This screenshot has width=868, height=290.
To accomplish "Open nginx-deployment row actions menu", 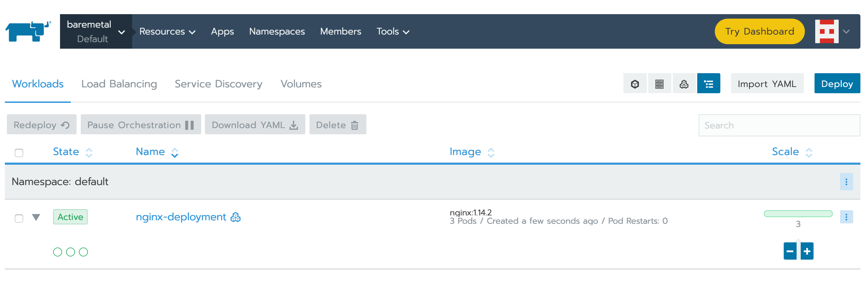I will click(846, 217).
